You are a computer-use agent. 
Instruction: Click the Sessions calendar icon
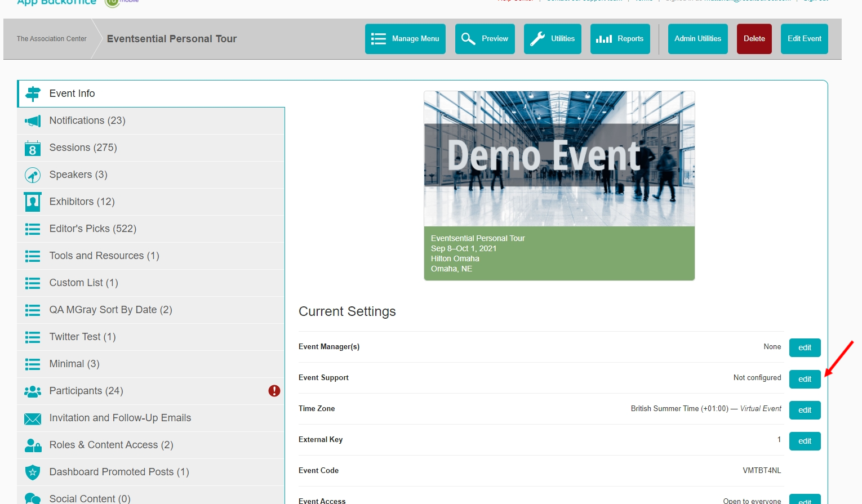33,148
